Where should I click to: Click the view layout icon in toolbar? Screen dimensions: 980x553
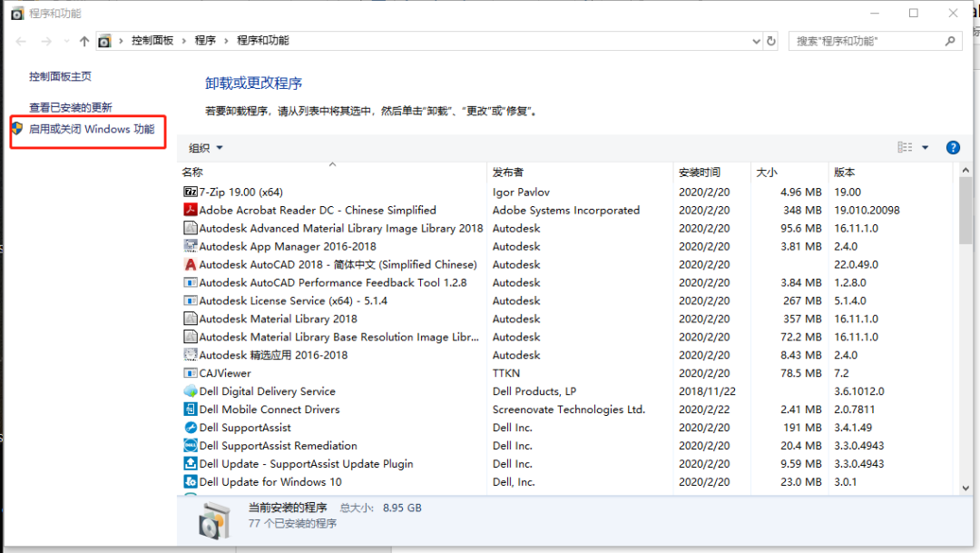click(905, 148)
